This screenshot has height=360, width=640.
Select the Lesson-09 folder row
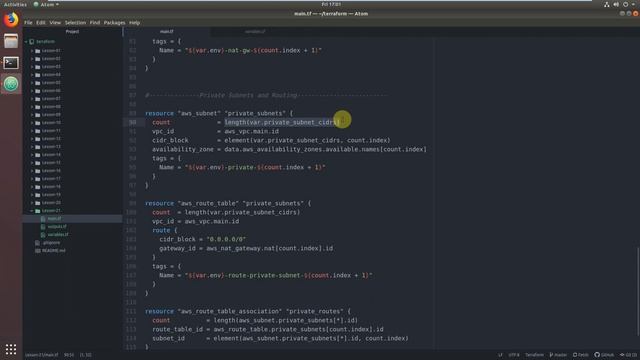(x=72, y=115)
